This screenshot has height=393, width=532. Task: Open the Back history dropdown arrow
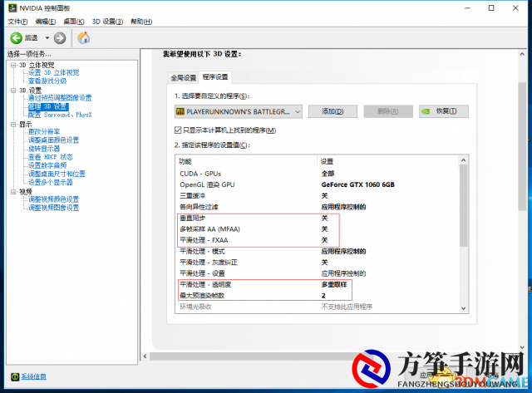pyautogui.click(x=47, y=38)
